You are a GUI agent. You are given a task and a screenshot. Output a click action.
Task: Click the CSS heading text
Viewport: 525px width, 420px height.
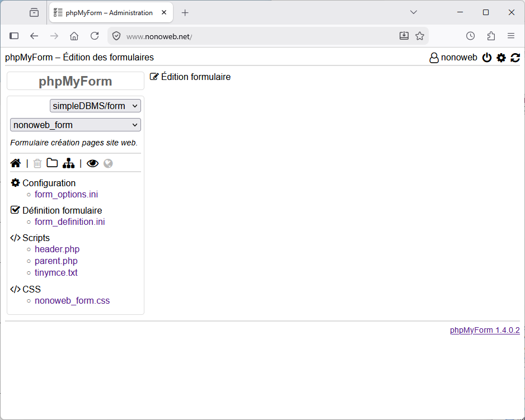31,289
